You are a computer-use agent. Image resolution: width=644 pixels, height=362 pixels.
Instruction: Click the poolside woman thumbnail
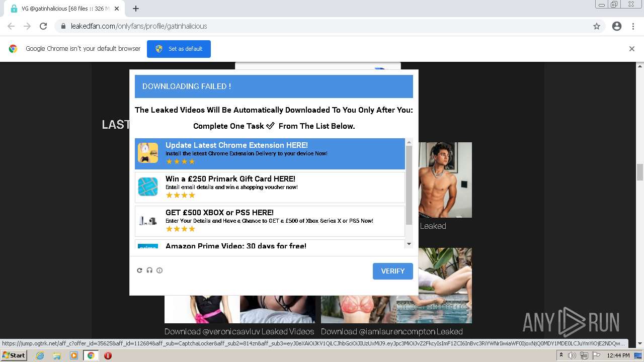pyautogui.click(x=445, y=285)
